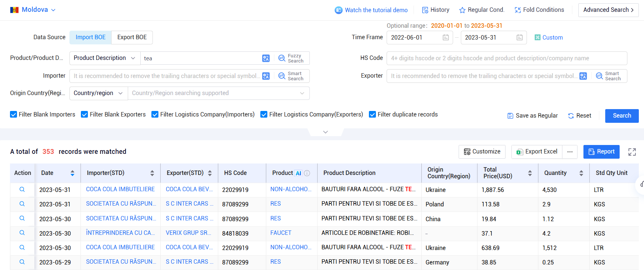
Task: Click Customize columns button
Action: pyautogui.click(x=482, y=152)
